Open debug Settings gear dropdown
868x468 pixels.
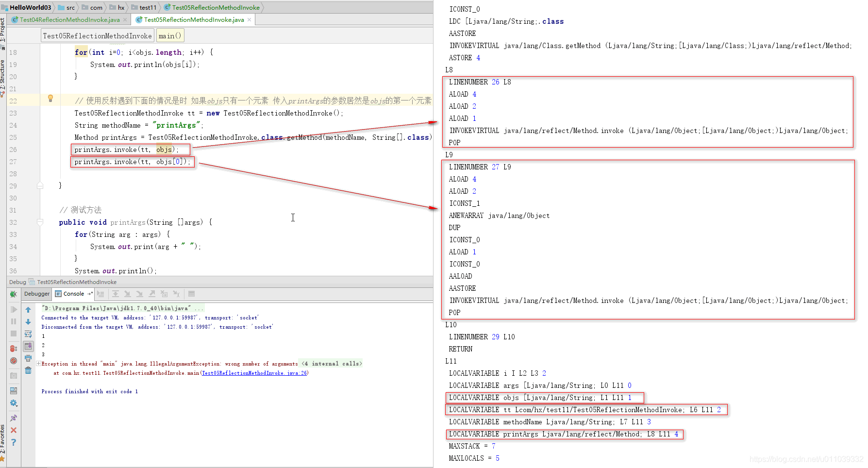click(x=14, y=403)
